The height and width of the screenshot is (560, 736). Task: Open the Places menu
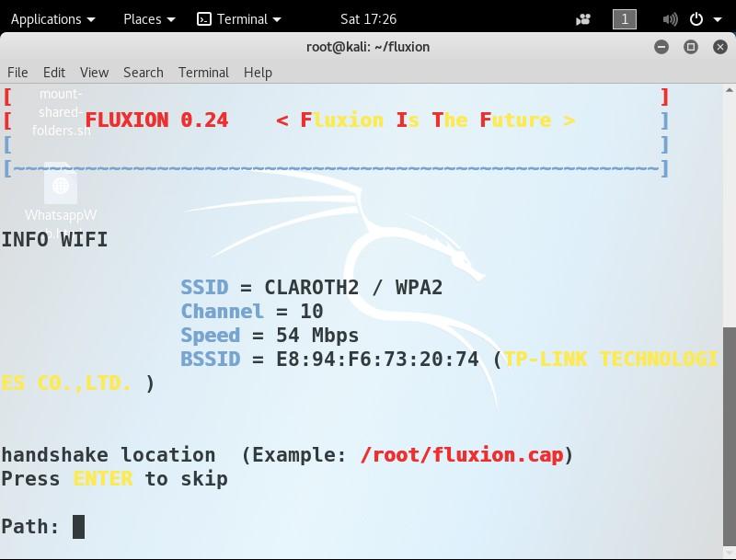[149, 19]
